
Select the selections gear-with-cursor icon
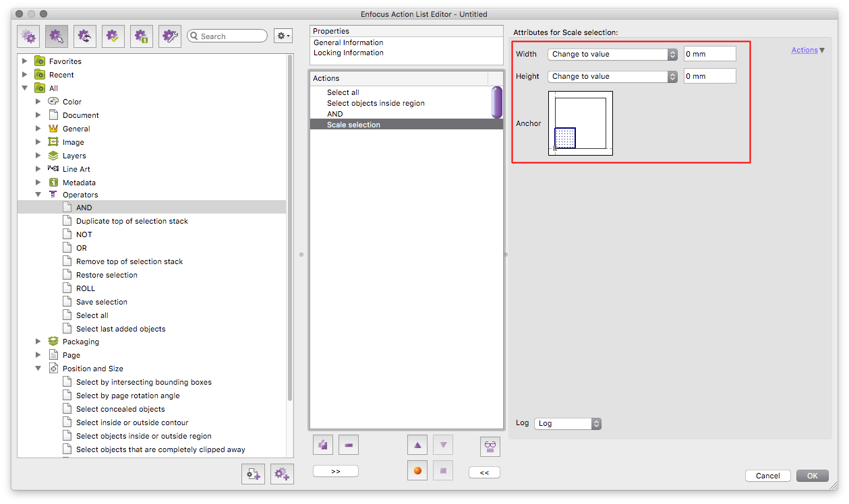click(57, 36)
